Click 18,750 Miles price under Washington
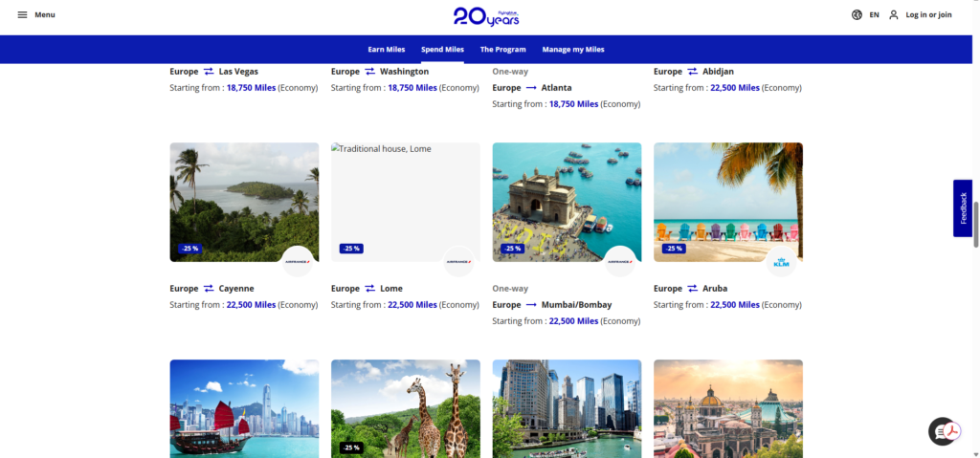Viewport: 980px width, 458px height. [412, 87]
